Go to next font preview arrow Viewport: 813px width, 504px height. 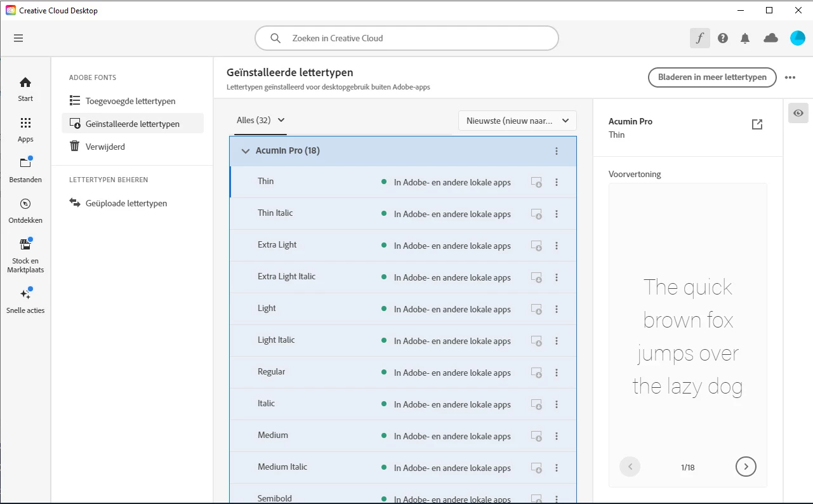tap(746, 467)
